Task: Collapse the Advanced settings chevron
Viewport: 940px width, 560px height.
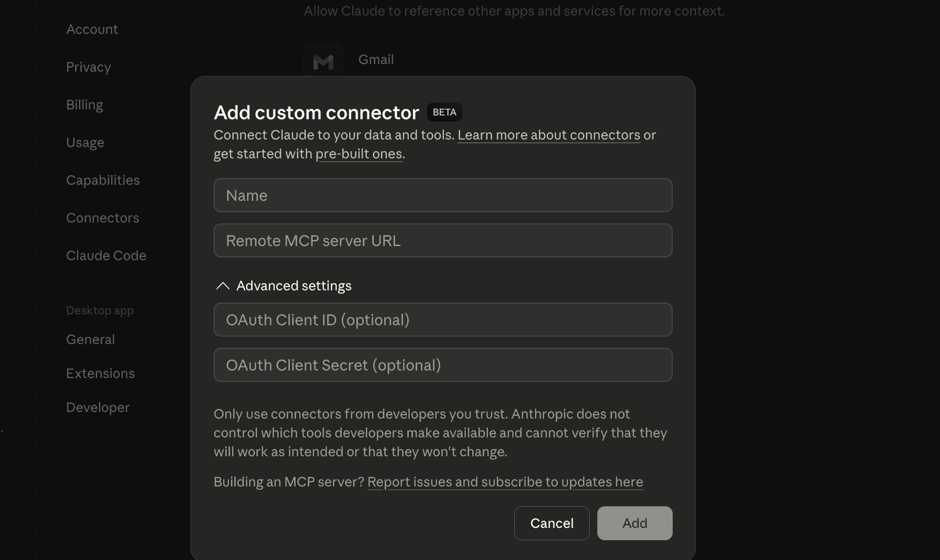Action: [x=223, y=286]
